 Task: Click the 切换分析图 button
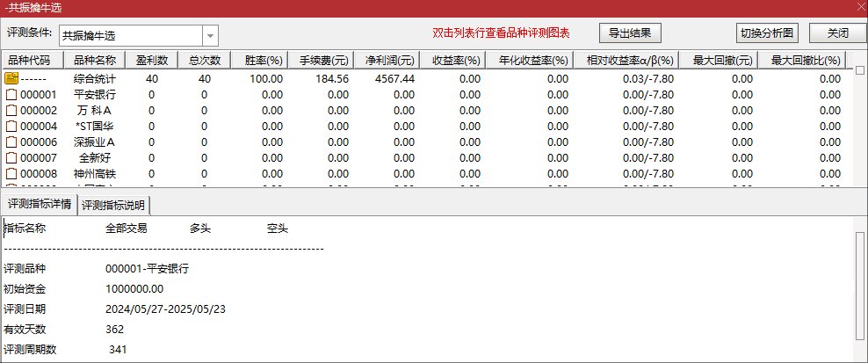[x=767, y=33]
